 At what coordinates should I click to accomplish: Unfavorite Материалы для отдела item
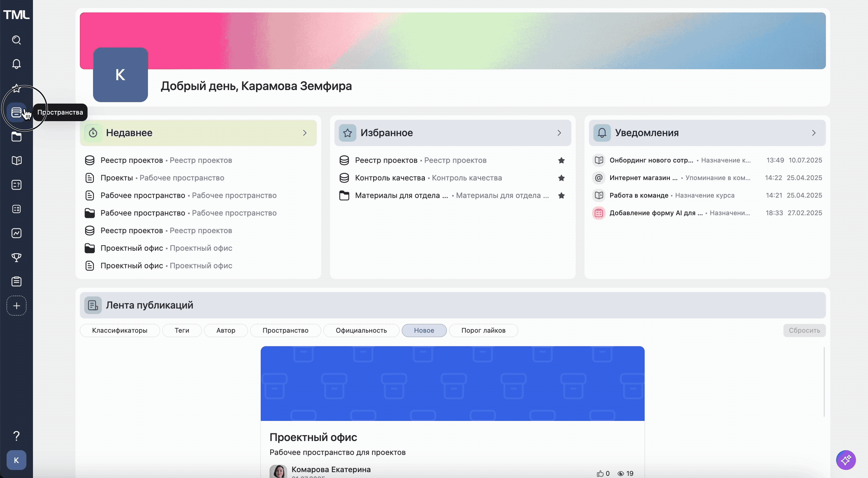pos(561,195)
